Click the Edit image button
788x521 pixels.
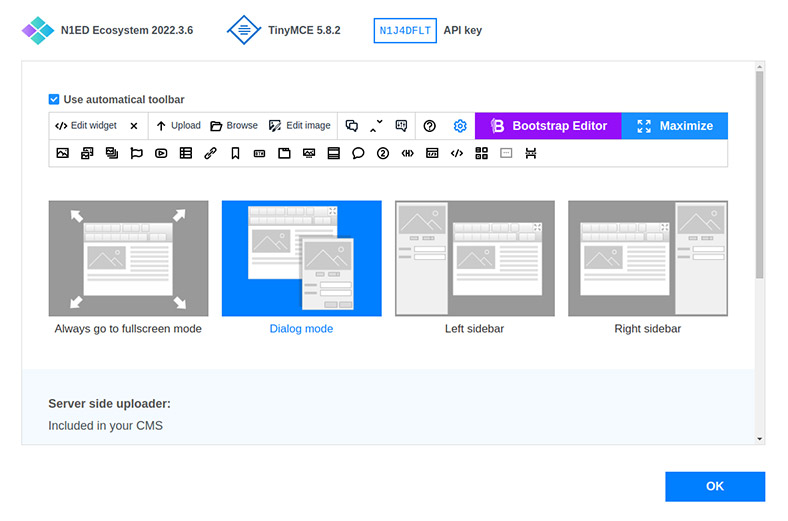coord(300,126)
